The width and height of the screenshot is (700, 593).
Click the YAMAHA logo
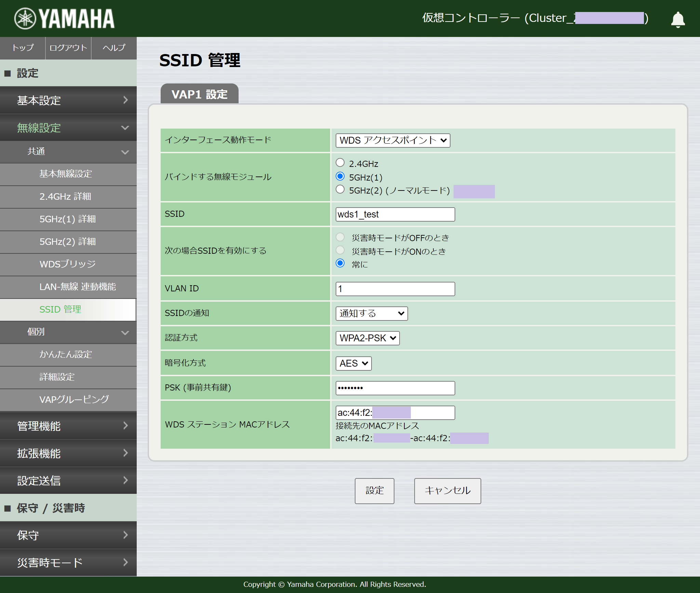tap(64, 18)
